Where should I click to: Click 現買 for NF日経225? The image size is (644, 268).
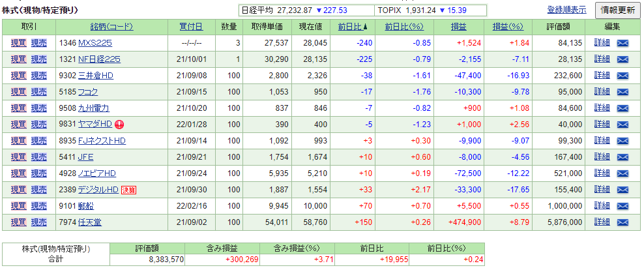[x=19, y=59]
